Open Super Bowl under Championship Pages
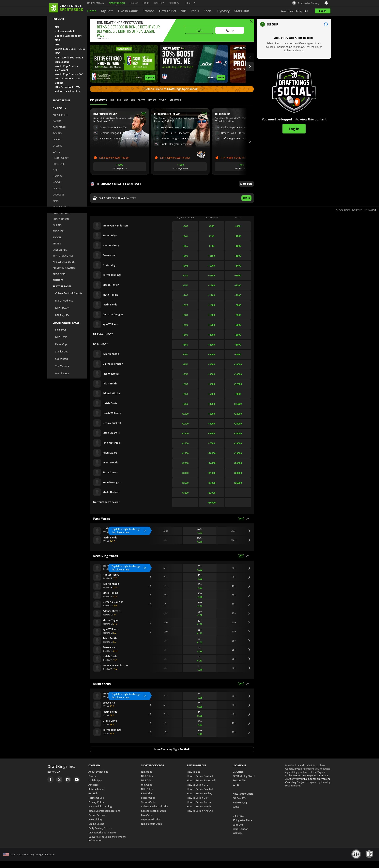 (61, 359)
